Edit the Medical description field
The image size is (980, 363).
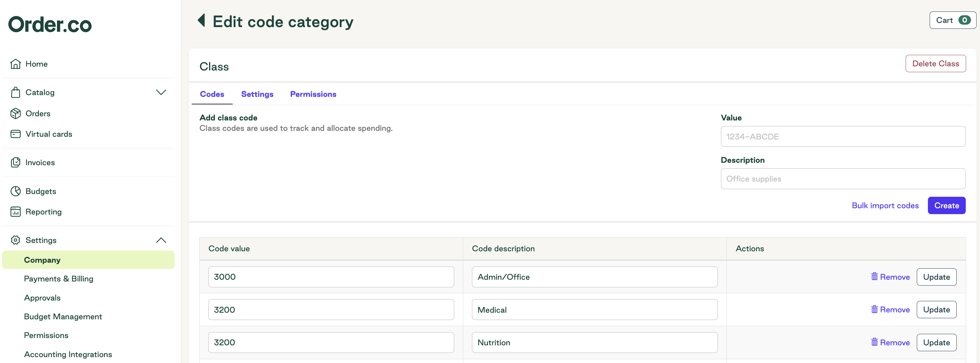point(595,310)
